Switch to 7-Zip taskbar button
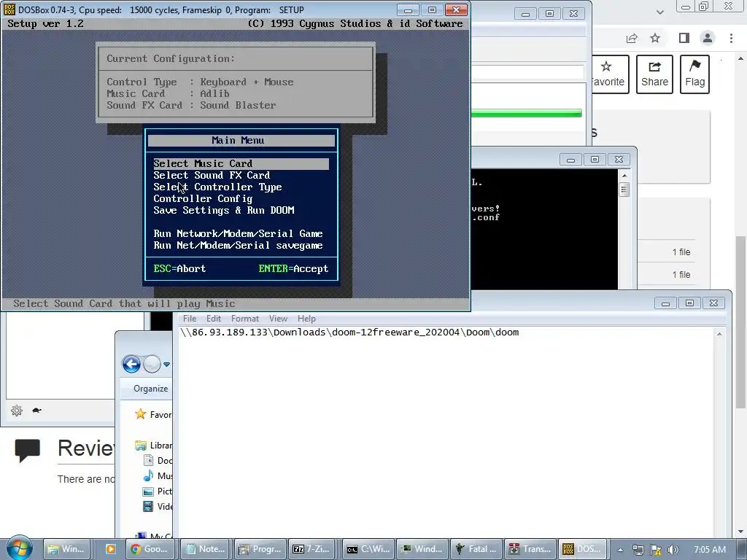This screenshot has height=560, width=747. (x=313, y=549)
